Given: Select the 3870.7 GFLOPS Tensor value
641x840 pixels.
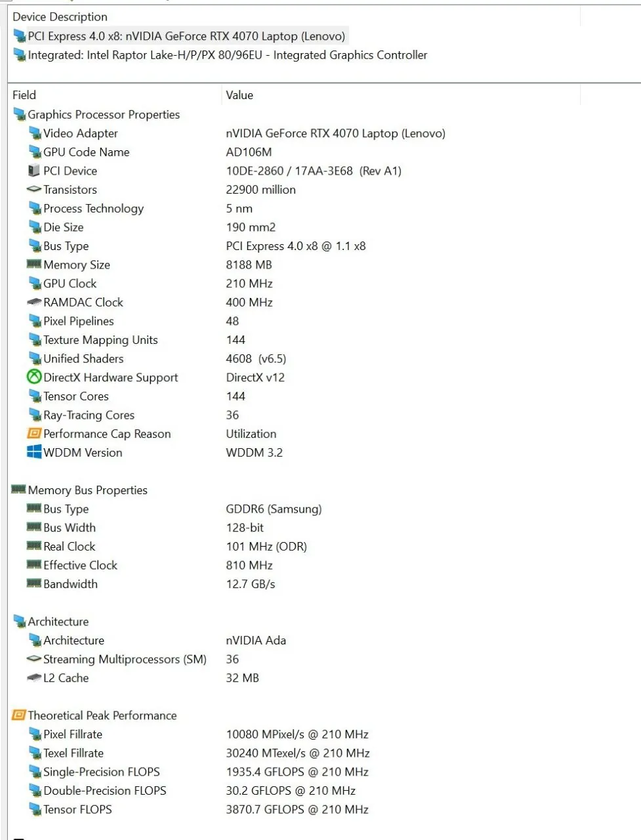Looking at the screenshot, I should pyautogui.click(x=297, y=810).
